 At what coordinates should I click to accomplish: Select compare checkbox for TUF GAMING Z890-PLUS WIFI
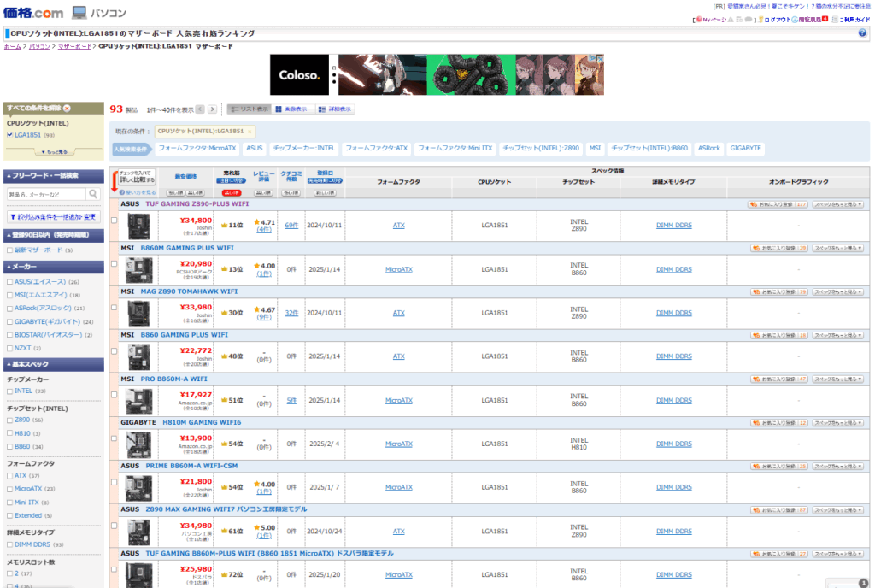coord(115,220)
